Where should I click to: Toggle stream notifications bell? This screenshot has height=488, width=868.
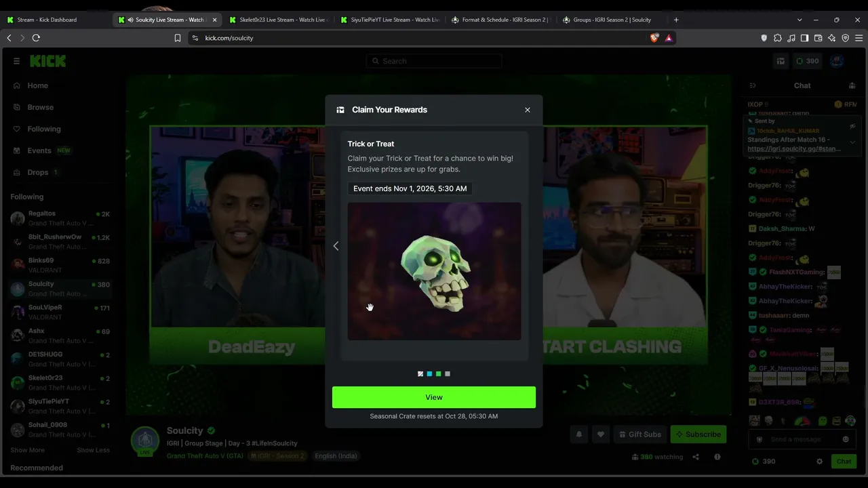578,434
